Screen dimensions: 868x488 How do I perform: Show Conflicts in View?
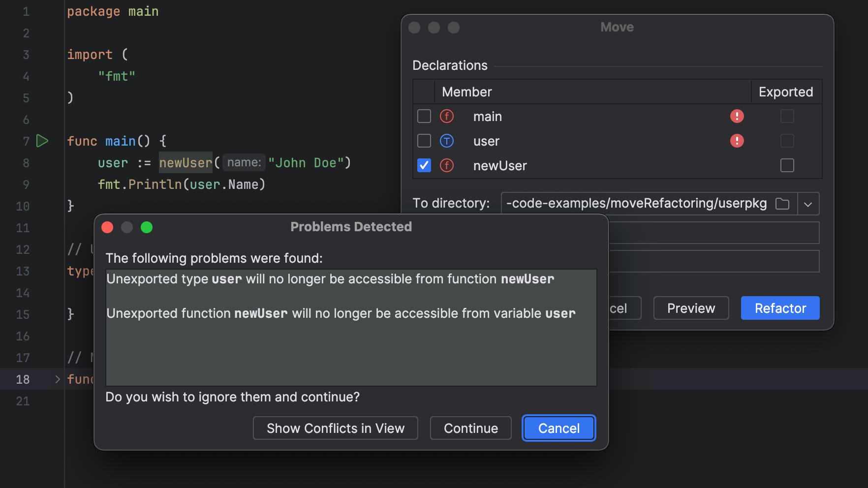[x=335, y=428]
